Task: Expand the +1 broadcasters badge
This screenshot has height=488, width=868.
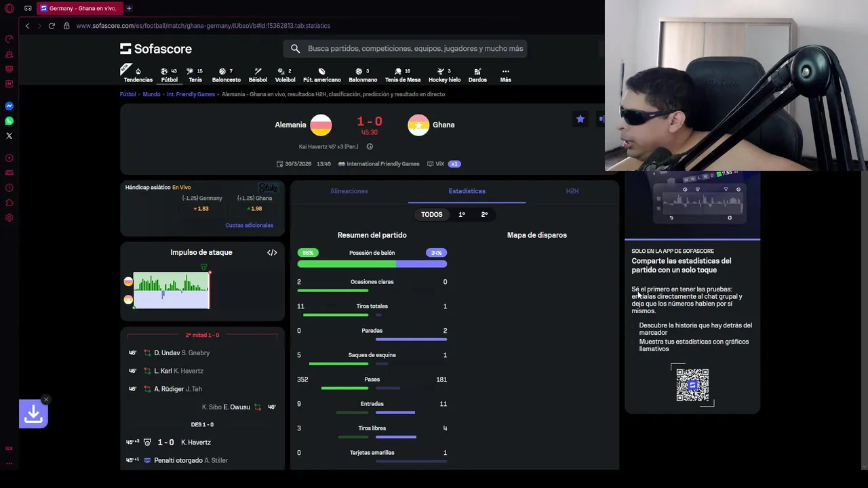Action: tap(454, 164)
